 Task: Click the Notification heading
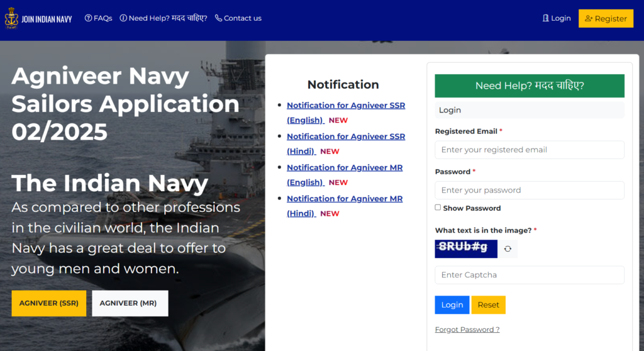343,85
